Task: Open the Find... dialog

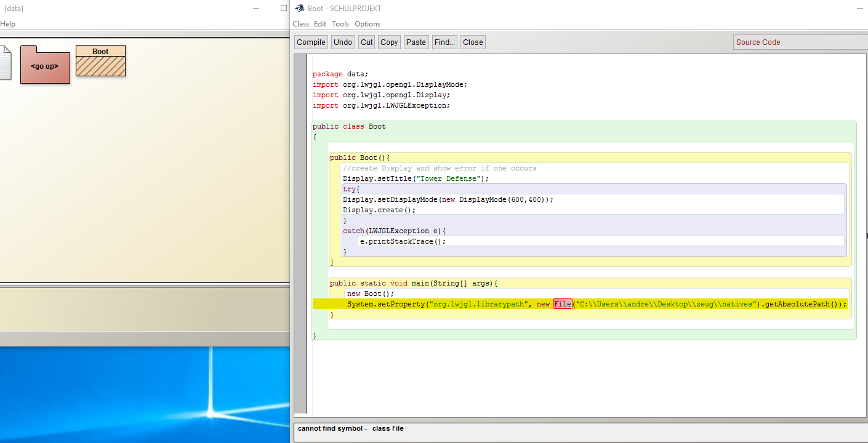Action: tap(444, 42)
